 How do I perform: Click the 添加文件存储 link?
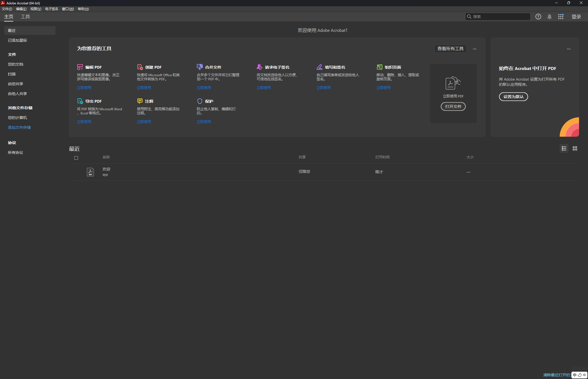(x=19, y=127)
